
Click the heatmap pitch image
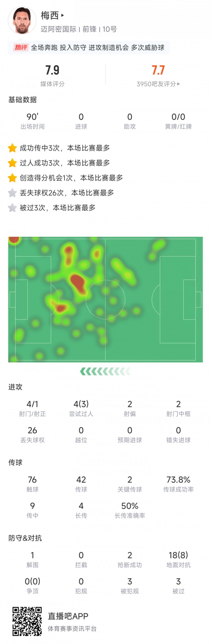(x=105, y=299)
